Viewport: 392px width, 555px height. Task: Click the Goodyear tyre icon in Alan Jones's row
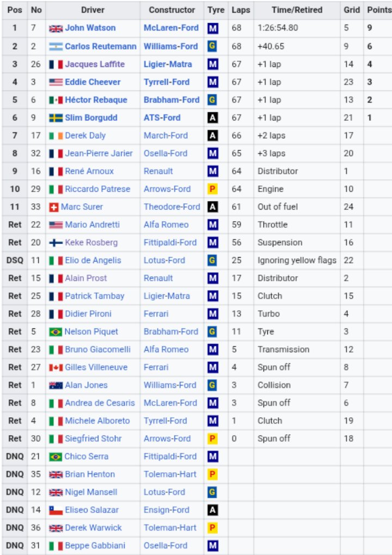tap(212, 385)
